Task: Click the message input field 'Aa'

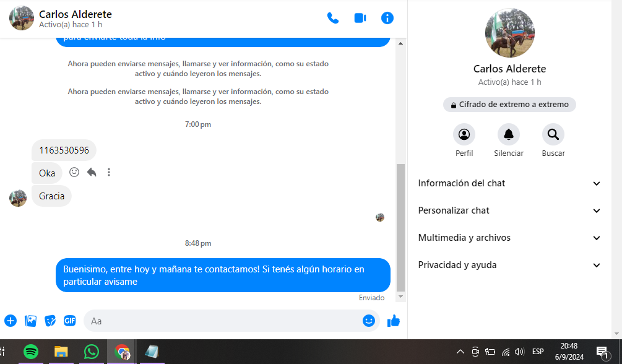Action: 223,321
